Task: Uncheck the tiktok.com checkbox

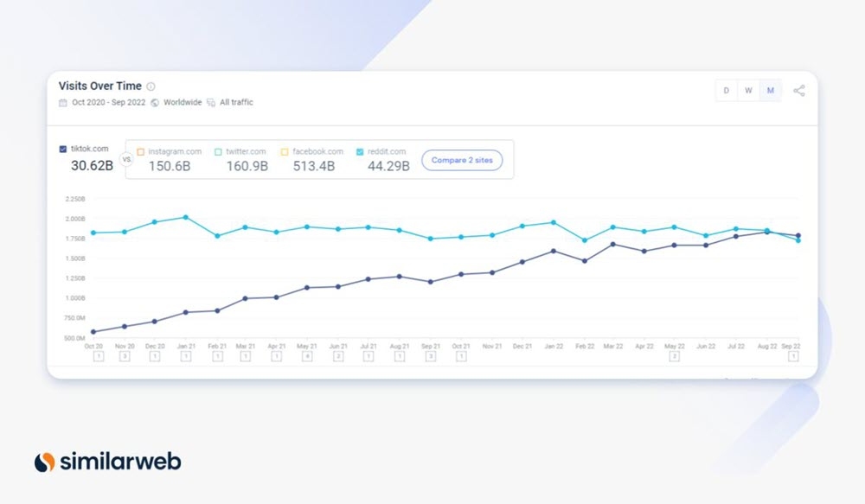Action: 63,148
